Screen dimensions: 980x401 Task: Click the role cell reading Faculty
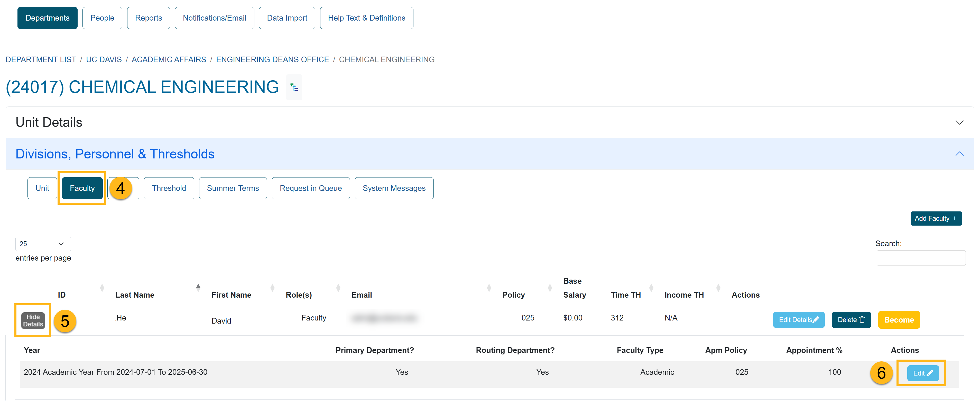[313, 318]
